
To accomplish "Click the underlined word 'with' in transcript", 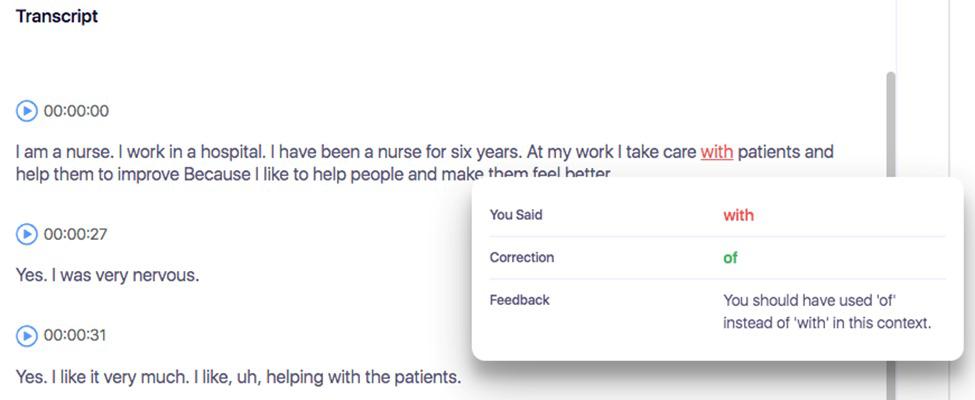I will 716,152.
